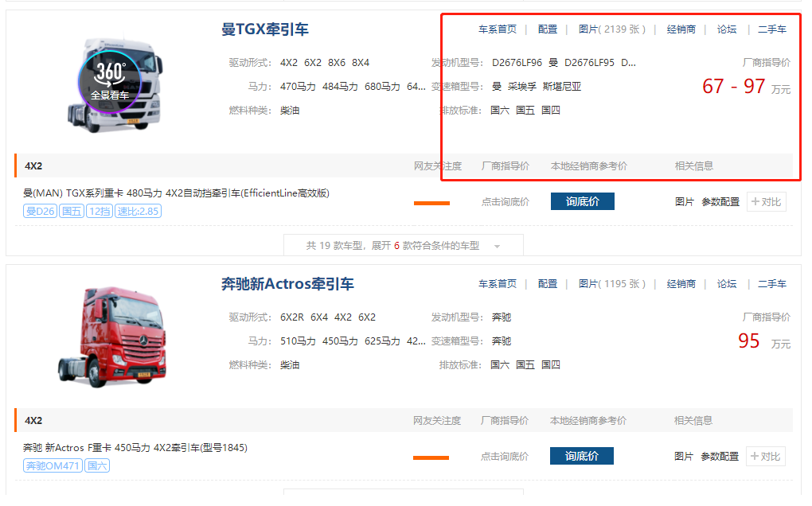This screenshot has height=506, width=812.
Task: Click 奔驰 Actros model attention level bar
Action: tap(431, 458)
